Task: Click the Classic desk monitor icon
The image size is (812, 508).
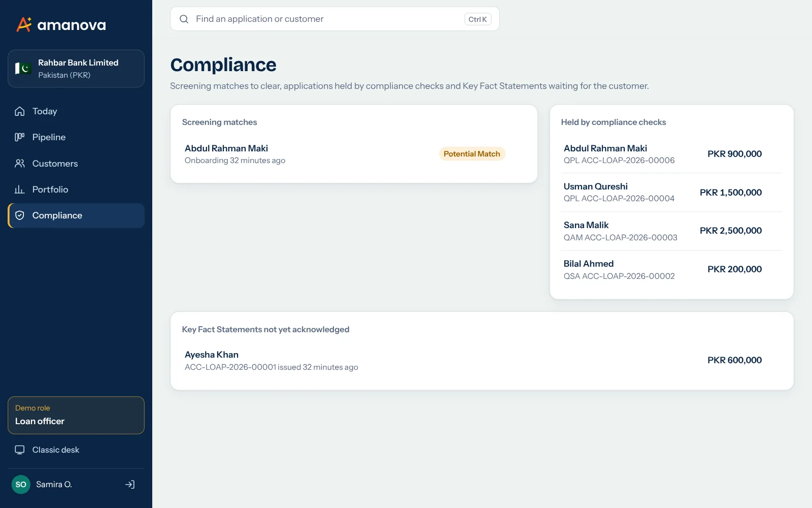Action: pos(20,450)
